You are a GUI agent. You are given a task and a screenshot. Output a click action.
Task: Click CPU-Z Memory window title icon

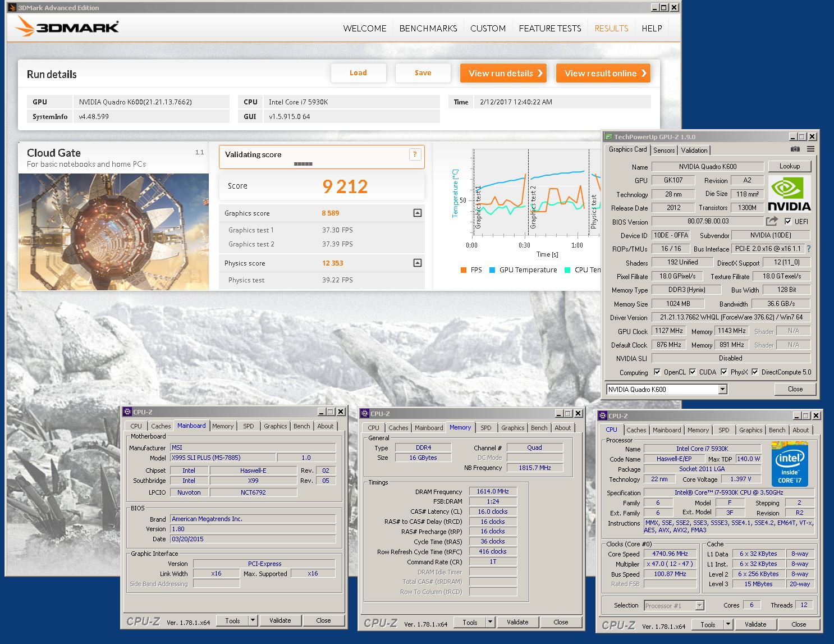pyautogui.click(x=365, y=413)
